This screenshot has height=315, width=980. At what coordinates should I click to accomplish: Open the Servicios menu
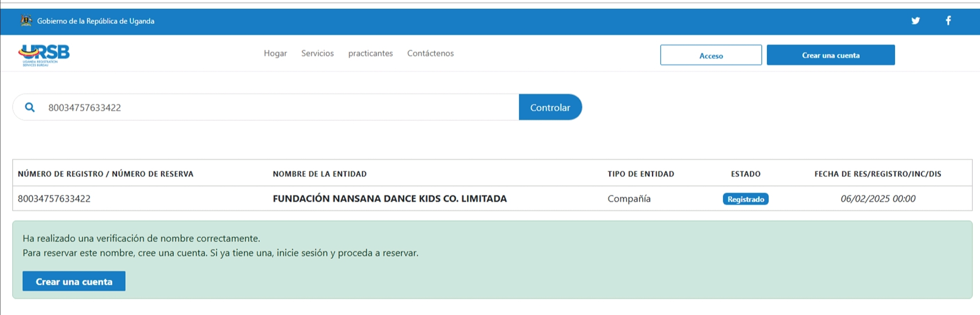click(x=317, y=53)
